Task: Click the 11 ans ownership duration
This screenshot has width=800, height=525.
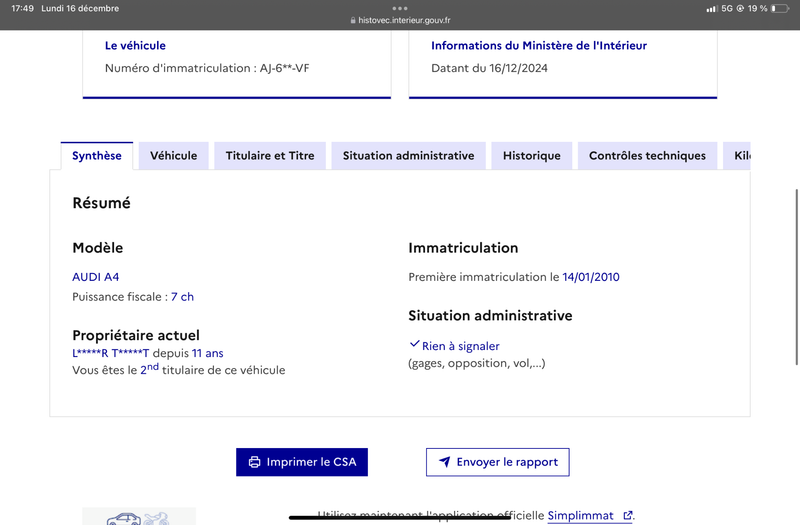Action: coord(208,353)
